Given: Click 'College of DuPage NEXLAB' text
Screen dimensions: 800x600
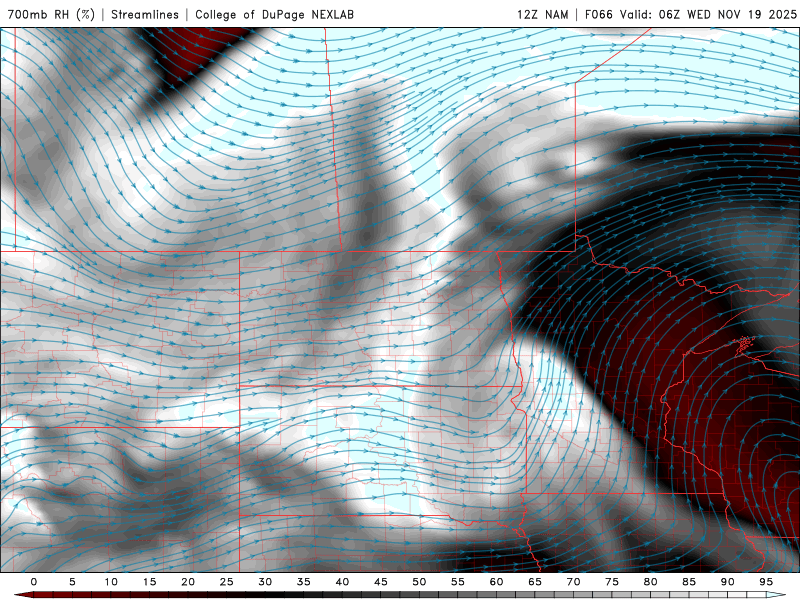Looking at the screenshot, I should pyautogui.click(x=274, y=14).
